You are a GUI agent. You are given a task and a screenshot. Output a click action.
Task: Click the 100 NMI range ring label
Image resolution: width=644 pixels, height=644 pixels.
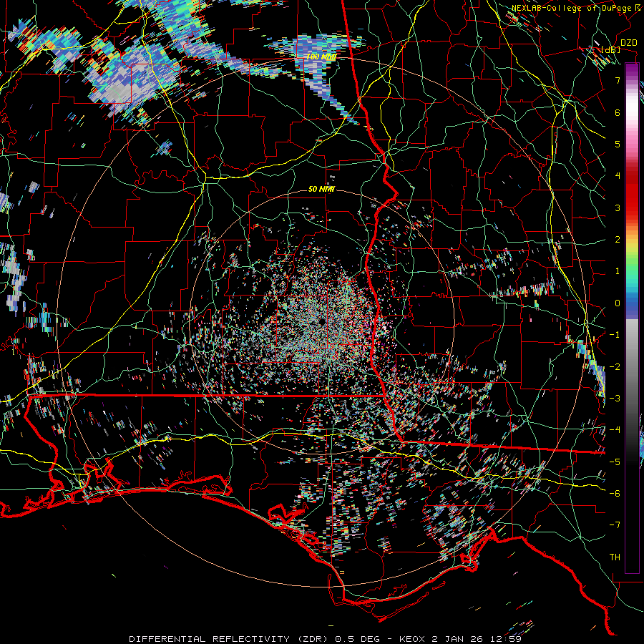[321, 57]
